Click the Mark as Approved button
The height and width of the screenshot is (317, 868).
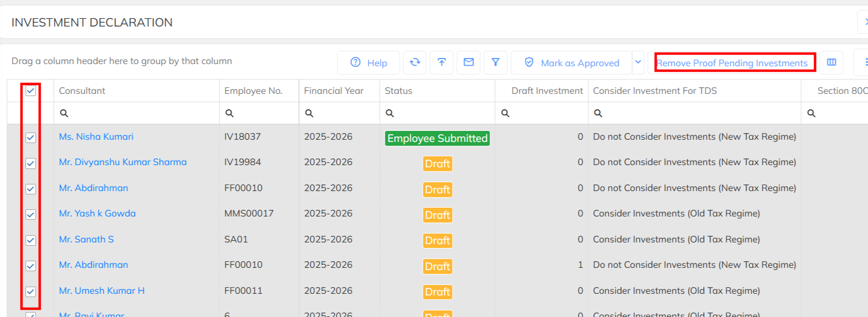(572, 63)
